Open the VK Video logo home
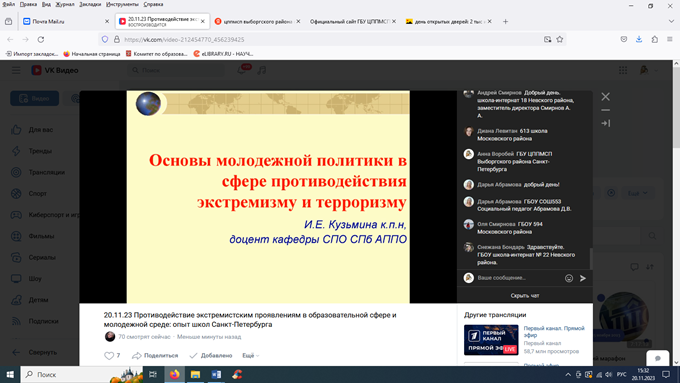The image size is (681, 383). coord(55,70)
